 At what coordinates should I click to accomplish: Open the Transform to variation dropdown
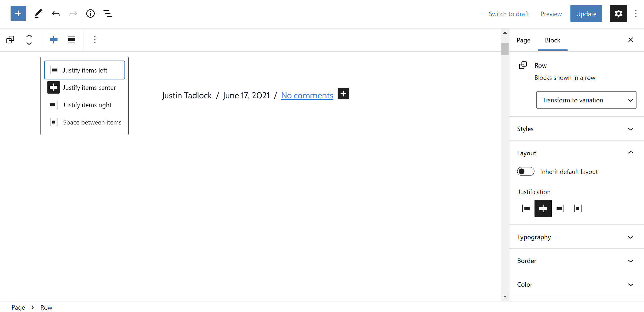tap(586, 100)
